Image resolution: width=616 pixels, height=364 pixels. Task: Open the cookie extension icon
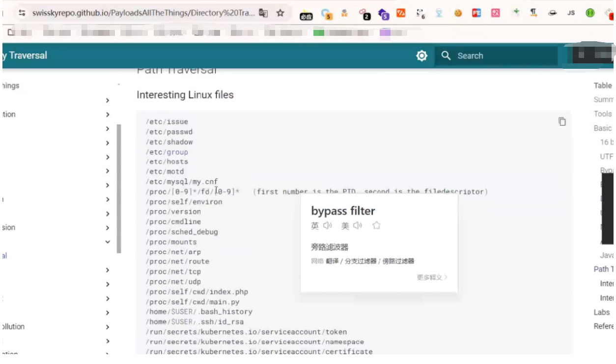[x=458, y=13]
